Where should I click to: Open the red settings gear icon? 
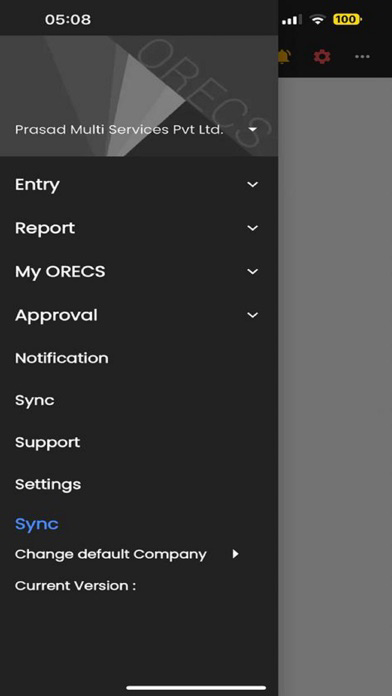point(322,56)
